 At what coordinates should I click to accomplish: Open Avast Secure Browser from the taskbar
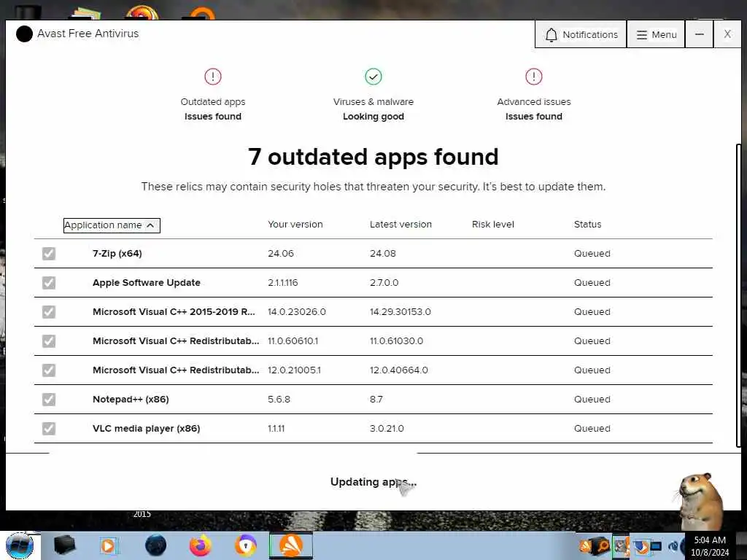[x=245, y=545]
